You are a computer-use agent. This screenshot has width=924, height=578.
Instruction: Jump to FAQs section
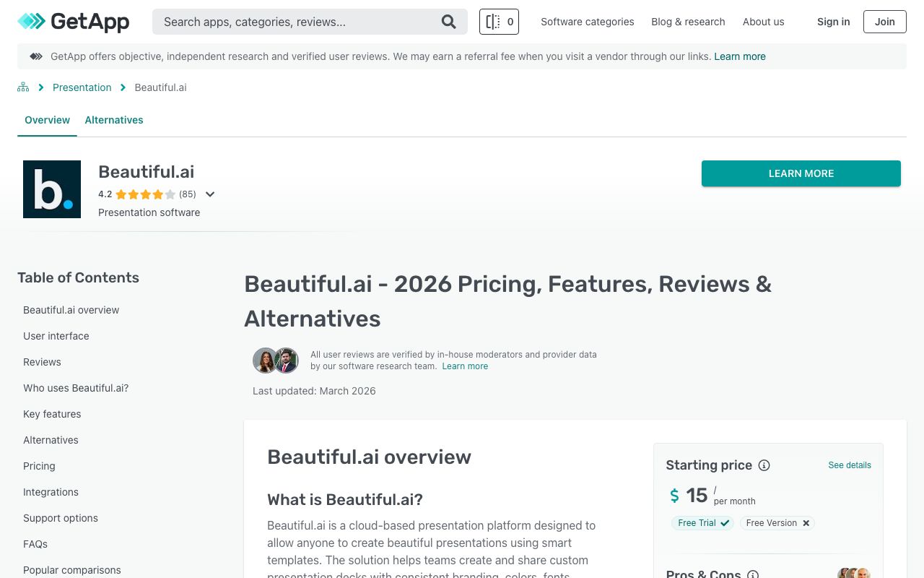coord(35,544)
